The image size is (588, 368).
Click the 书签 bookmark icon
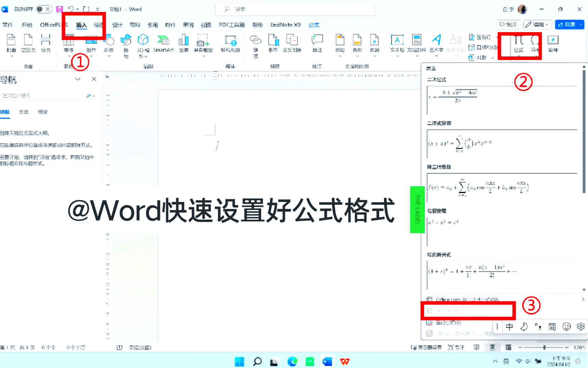click(273, 43)
